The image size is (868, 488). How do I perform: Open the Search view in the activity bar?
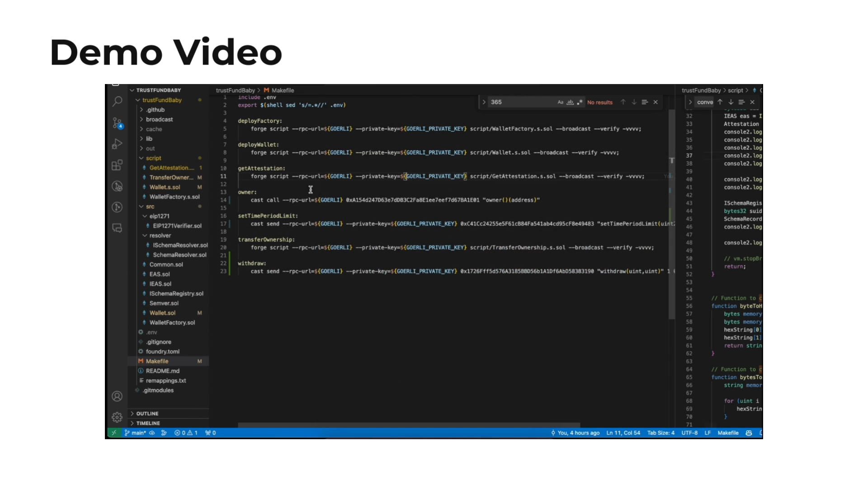tap(117, 101)
